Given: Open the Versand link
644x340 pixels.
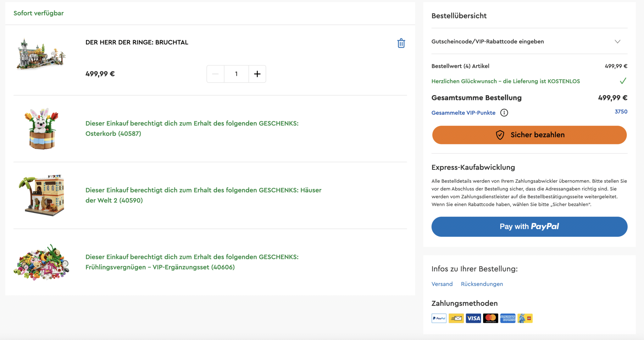Looking at the screenshot, I should click(442, 284).
